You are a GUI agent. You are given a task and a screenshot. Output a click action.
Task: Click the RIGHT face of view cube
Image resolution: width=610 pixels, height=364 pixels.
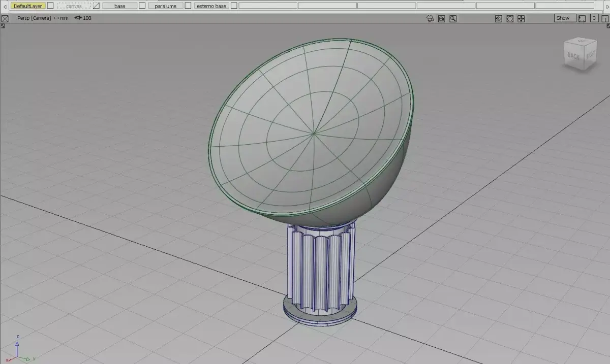pos(591,55)
